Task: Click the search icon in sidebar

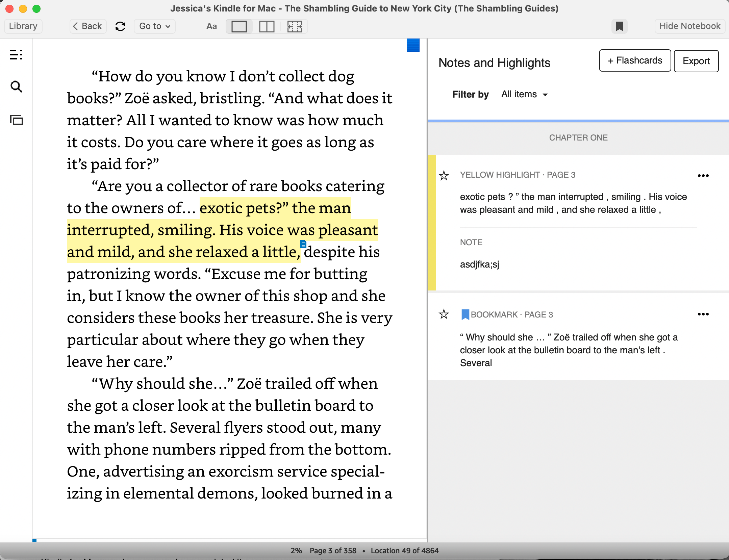Action: (17, 87)
